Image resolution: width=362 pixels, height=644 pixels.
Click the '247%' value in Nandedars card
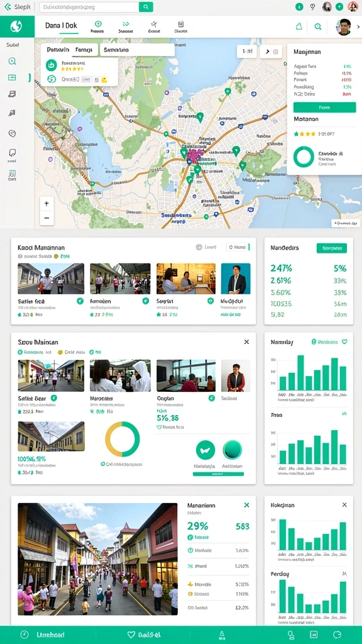pyautogui.click(x=281, y=269)
